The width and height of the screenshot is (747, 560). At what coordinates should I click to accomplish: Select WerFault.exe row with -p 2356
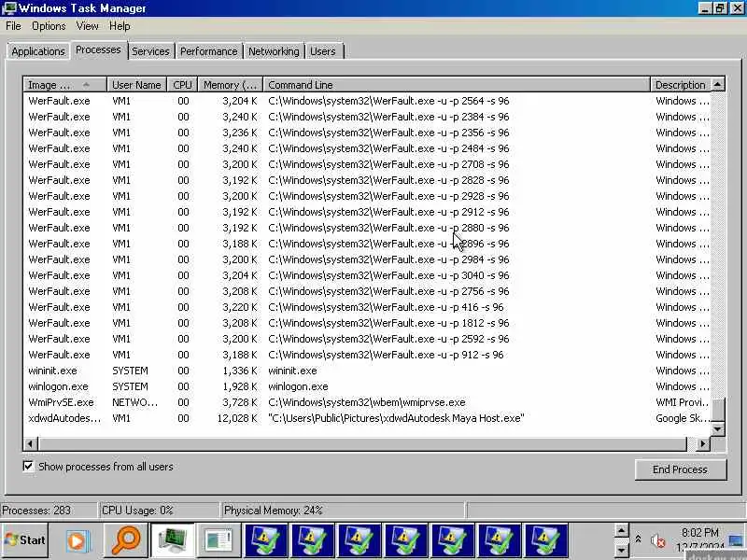point(367,133)
